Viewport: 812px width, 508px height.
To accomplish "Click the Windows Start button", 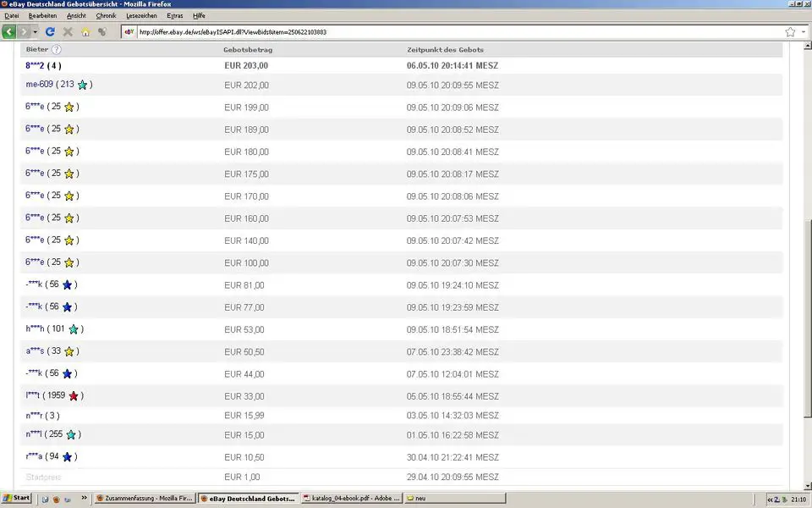I will click(17, 498).
